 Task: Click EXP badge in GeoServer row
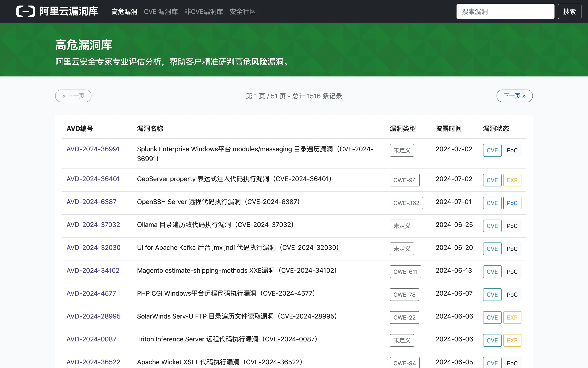tap(512, 180)
